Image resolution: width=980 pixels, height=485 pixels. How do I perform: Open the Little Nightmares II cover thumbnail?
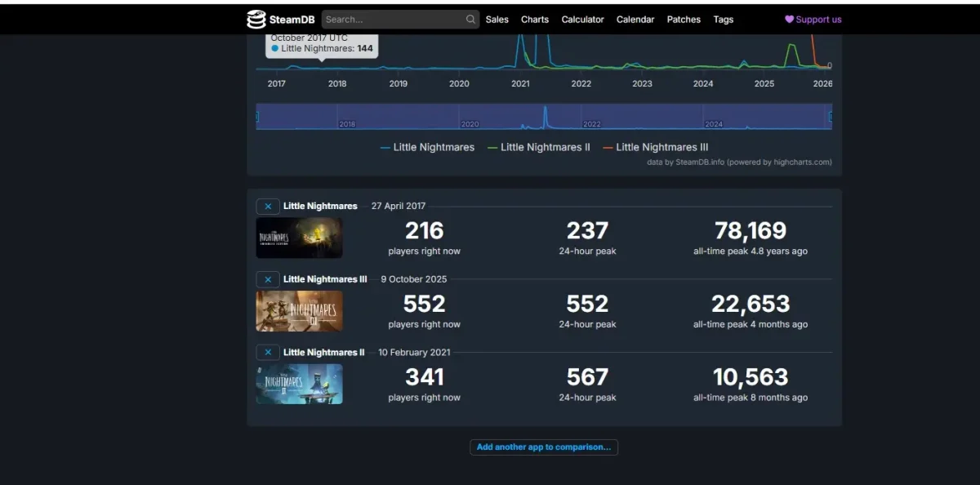(299, 384)
